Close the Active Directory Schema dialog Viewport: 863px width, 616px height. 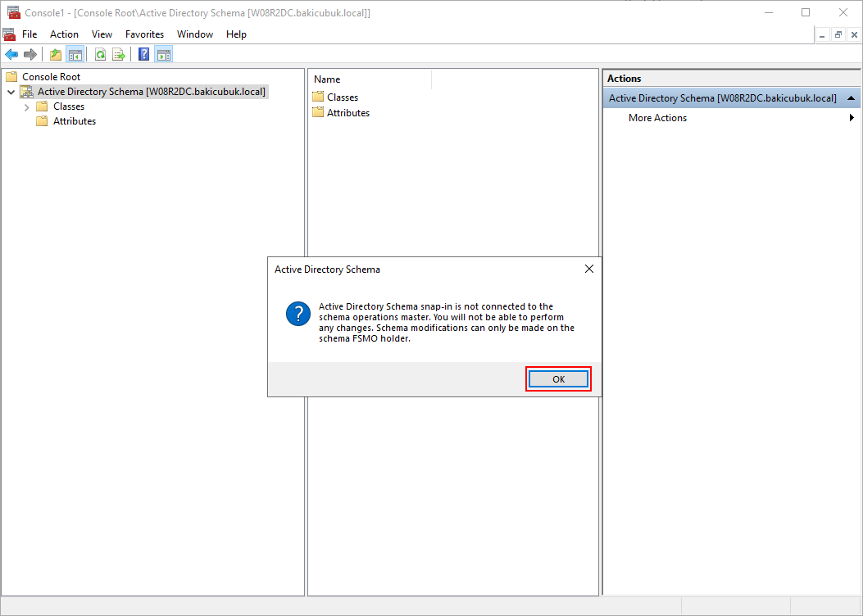(589, 269)
